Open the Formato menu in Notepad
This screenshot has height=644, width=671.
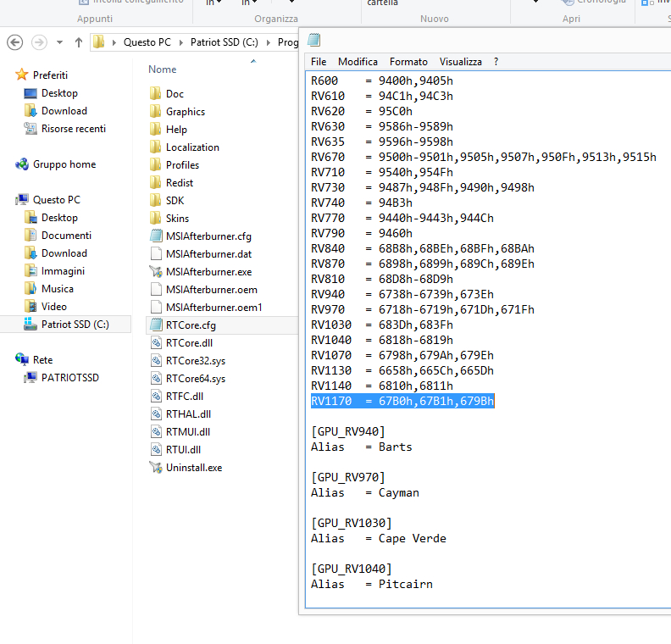click(x=408, y=62)
